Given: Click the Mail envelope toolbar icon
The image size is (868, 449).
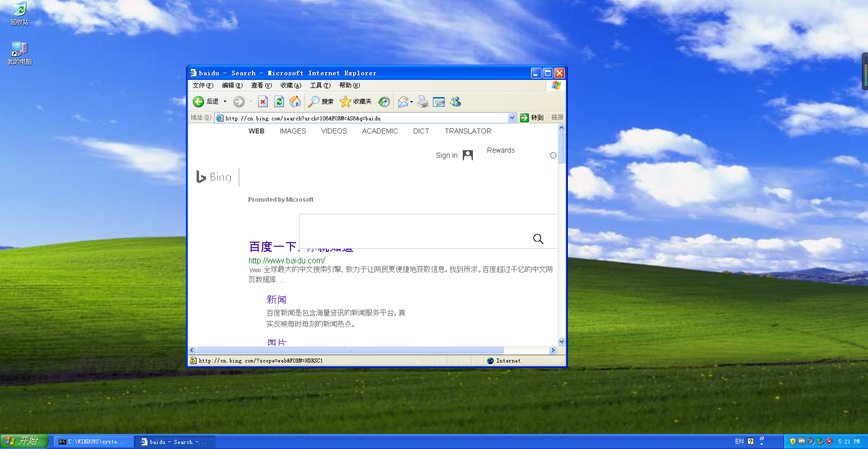Looking at the screenshot, I should pos(403,102).
